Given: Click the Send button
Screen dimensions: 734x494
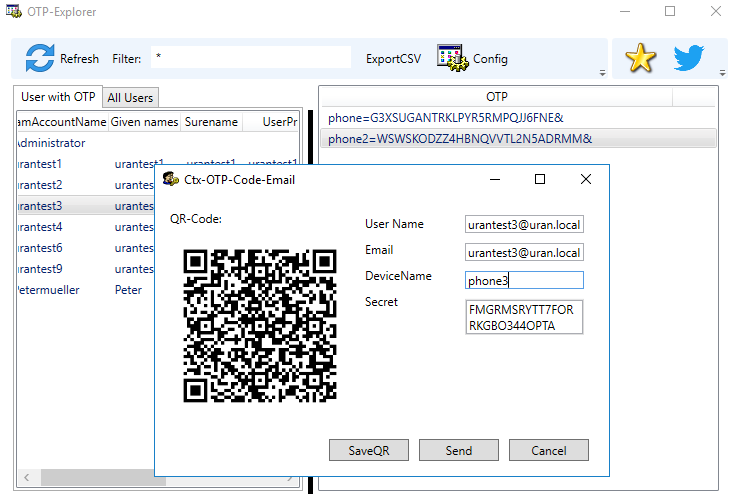Looking at the screenshot, I should tap(459, 450).
